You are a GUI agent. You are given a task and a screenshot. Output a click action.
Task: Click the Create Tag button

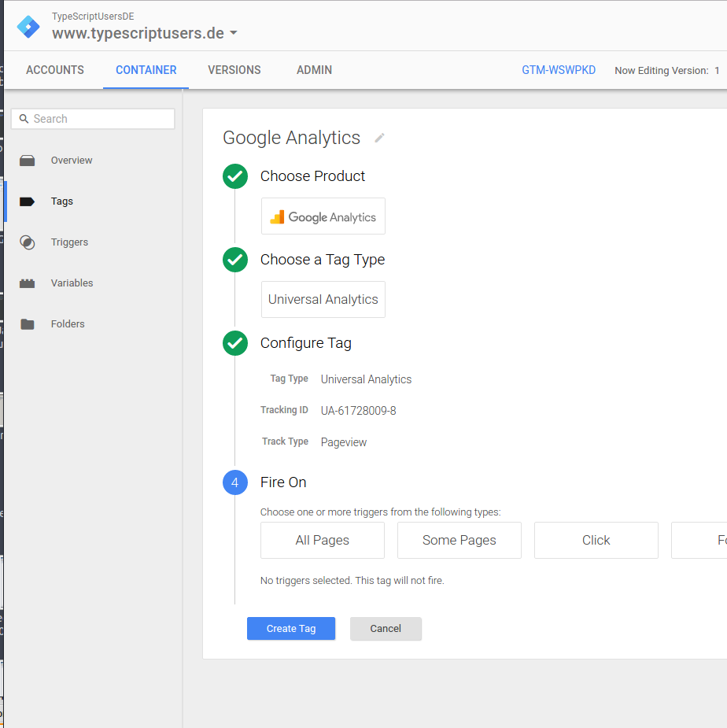[291, 629]
